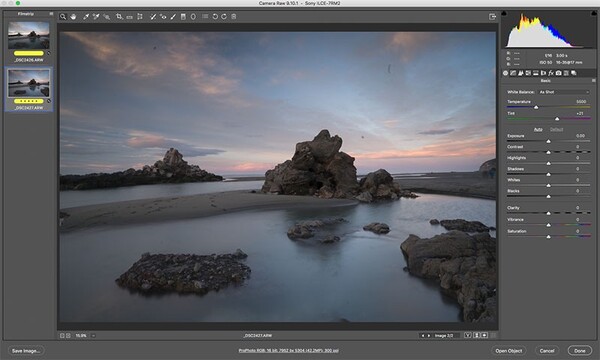This screenshot has height=360, width=600.
Task: Open the Snapshots panel tab
Action: pos(574,73)
